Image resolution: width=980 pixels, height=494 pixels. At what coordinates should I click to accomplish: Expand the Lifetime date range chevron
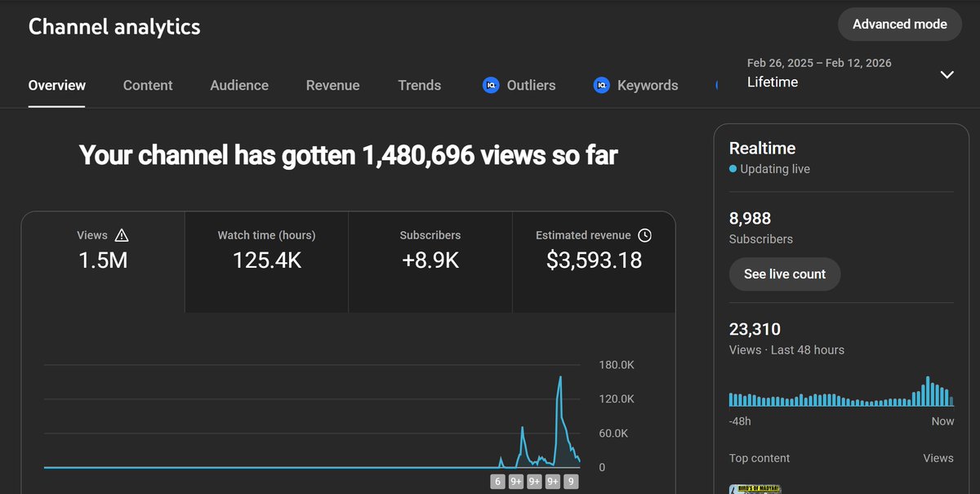point(947,74)
